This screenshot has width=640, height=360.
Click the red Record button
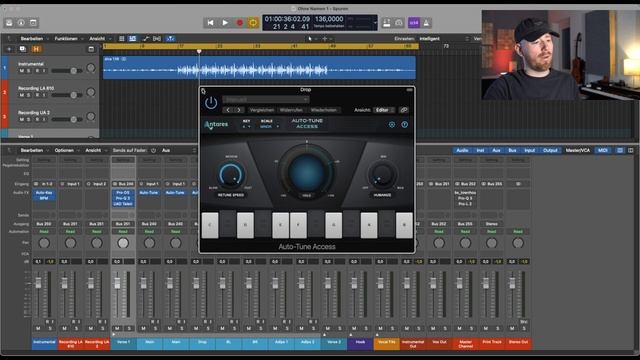240,23
